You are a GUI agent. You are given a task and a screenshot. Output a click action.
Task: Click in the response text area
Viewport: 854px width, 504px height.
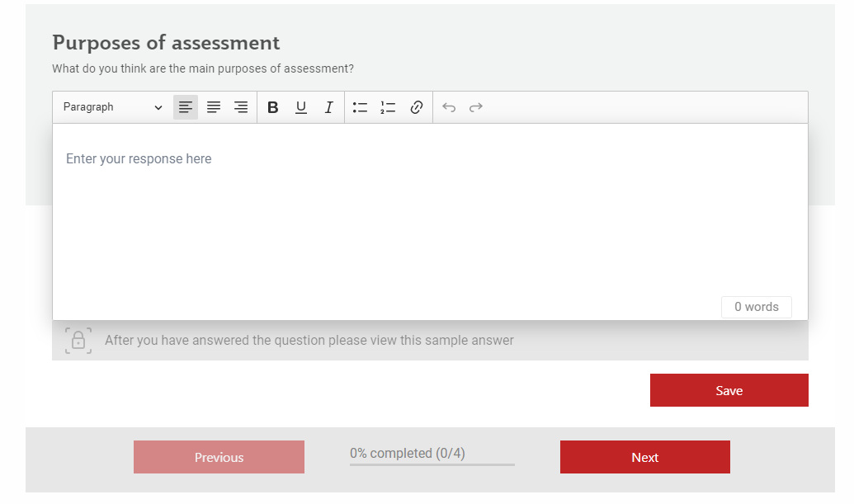pos(429,214)
